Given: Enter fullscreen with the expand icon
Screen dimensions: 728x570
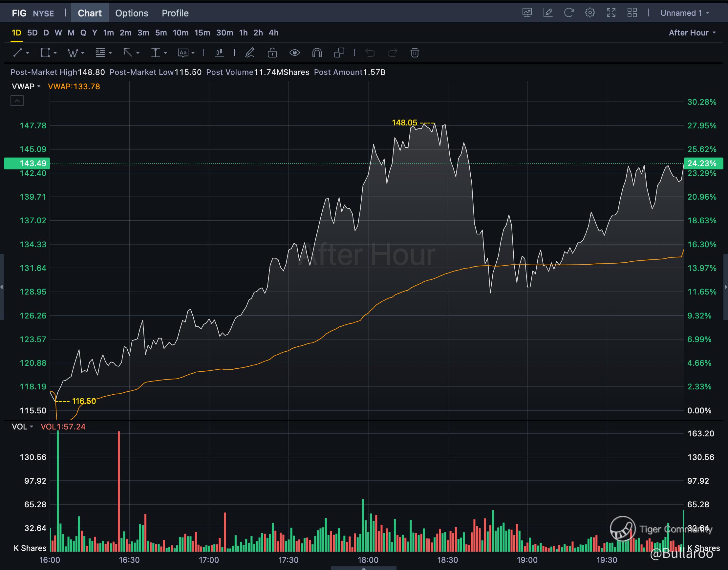Looking at the screenshot, I should tap(611, 13).
